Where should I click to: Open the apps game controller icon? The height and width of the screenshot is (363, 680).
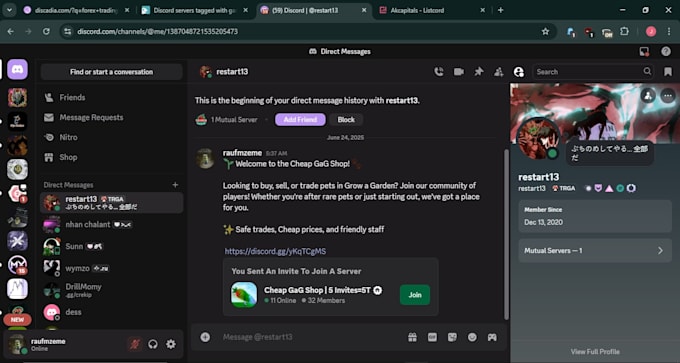coord(492,337)
